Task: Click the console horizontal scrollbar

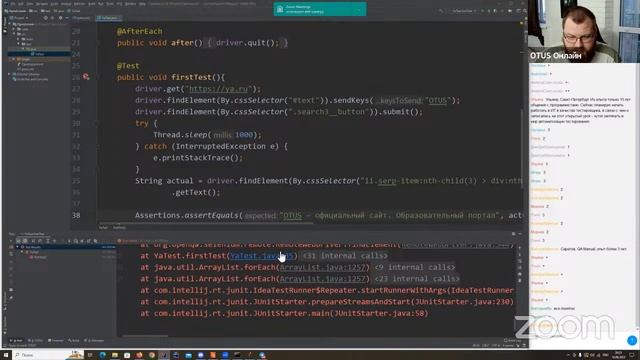Action: pyautogui.click(x=145, y=336)
